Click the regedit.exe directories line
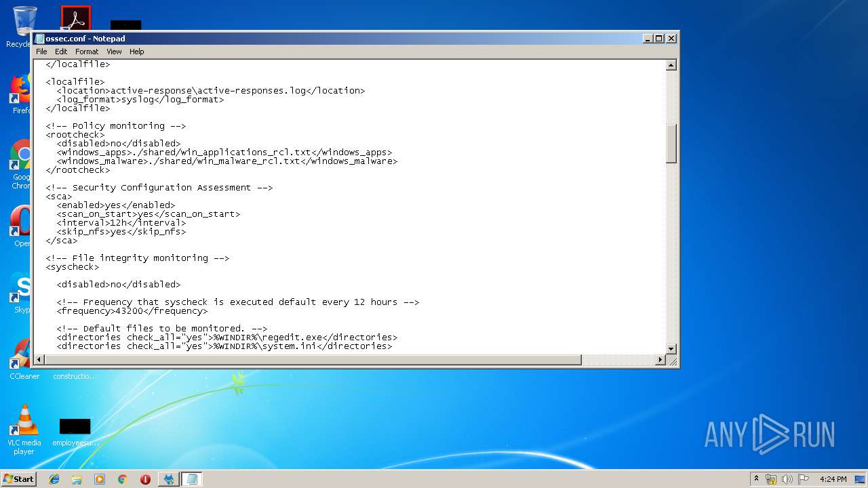 point(227,338)
